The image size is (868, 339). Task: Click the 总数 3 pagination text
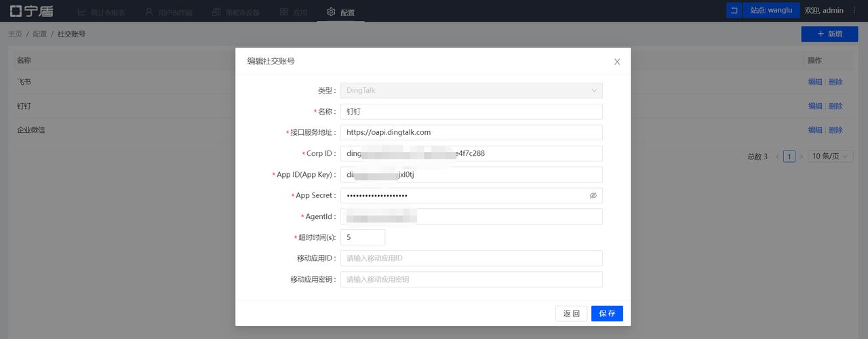(x=757, y=157)
